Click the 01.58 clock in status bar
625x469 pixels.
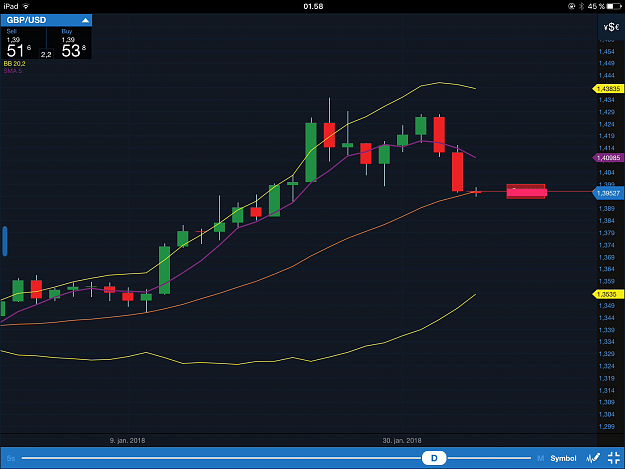(313, 6)
